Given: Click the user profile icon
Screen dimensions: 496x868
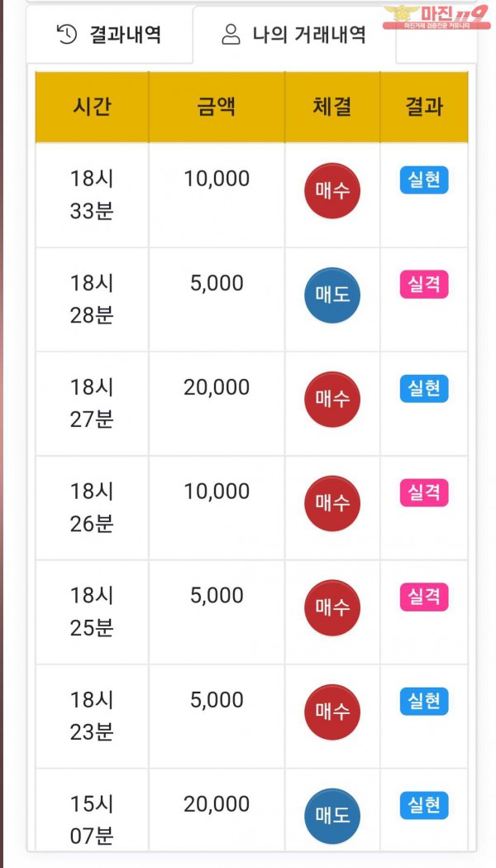Looking at the screenshot, I should coord(231,35).
